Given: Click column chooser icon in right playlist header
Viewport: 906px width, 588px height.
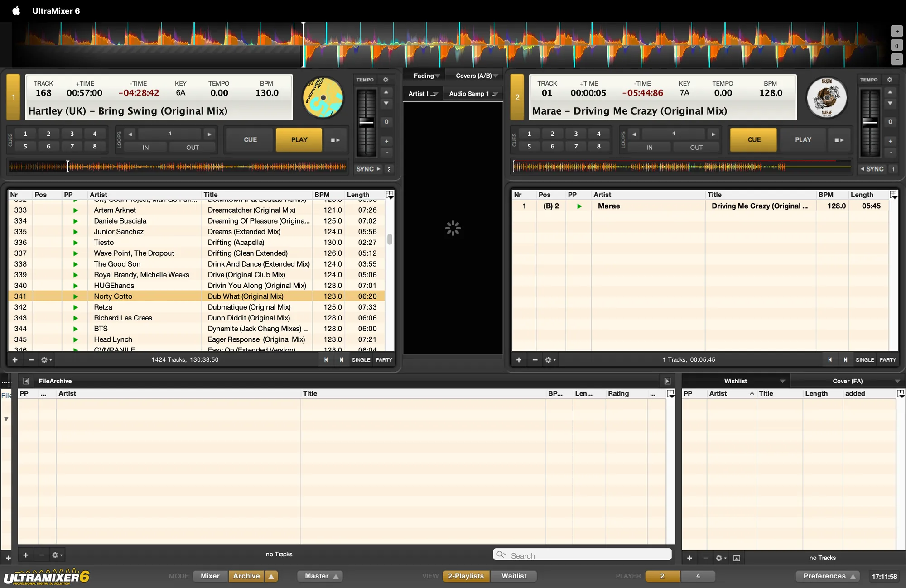Looking at the screenshot, I should 893,195.
